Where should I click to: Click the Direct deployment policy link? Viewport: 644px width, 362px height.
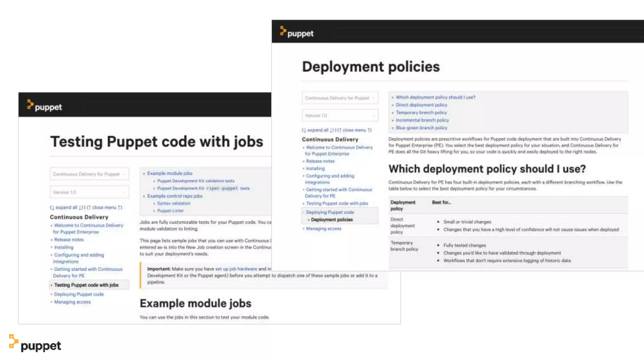(x=421, y=105)
